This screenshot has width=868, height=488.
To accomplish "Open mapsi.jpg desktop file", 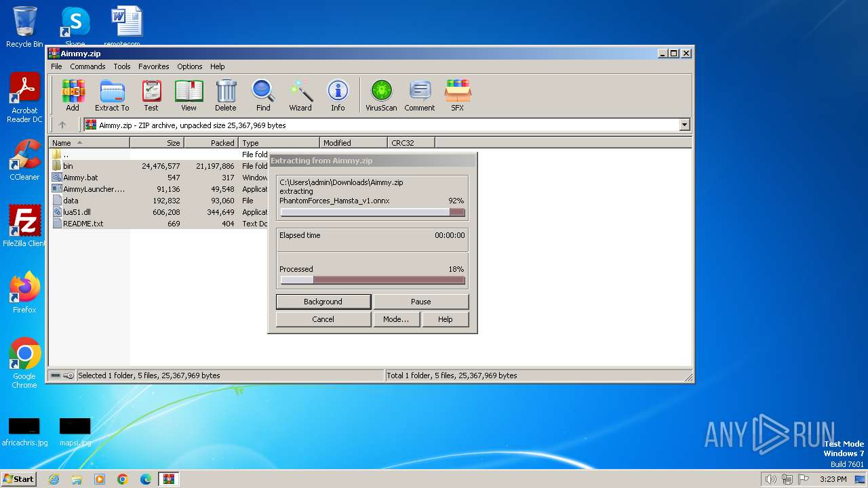I will (75, 432).
